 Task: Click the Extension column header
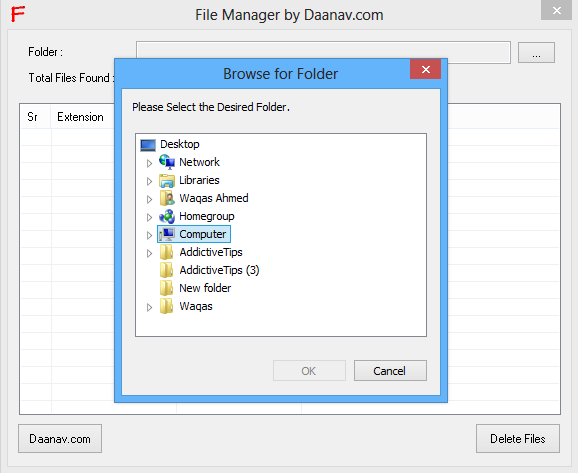83,117
